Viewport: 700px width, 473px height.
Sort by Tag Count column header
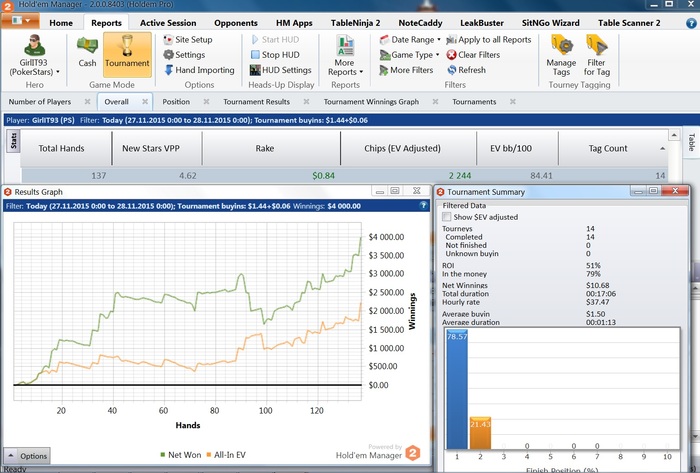tap(613, 148)
